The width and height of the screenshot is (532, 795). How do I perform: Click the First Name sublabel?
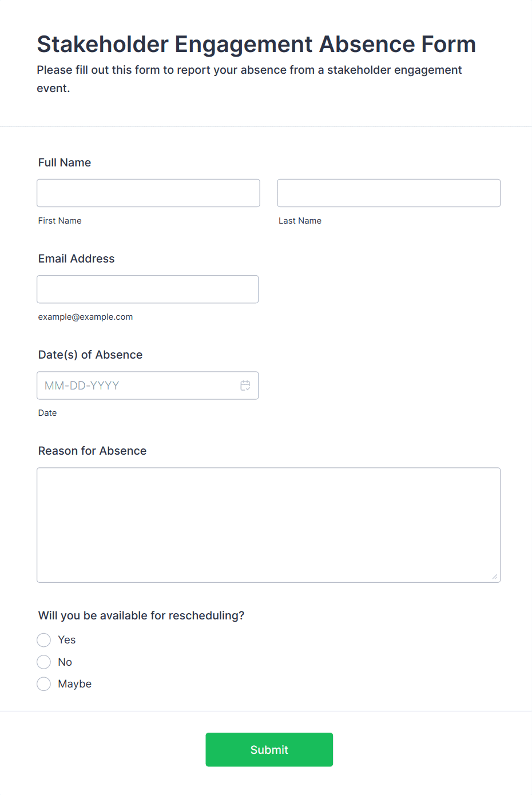(60, 221)
